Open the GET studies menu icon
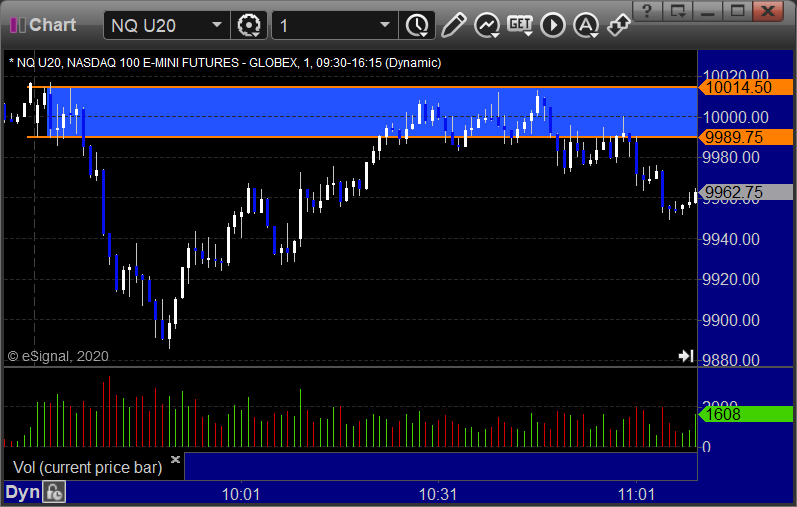The image size is (797, 507). [519, 25]
